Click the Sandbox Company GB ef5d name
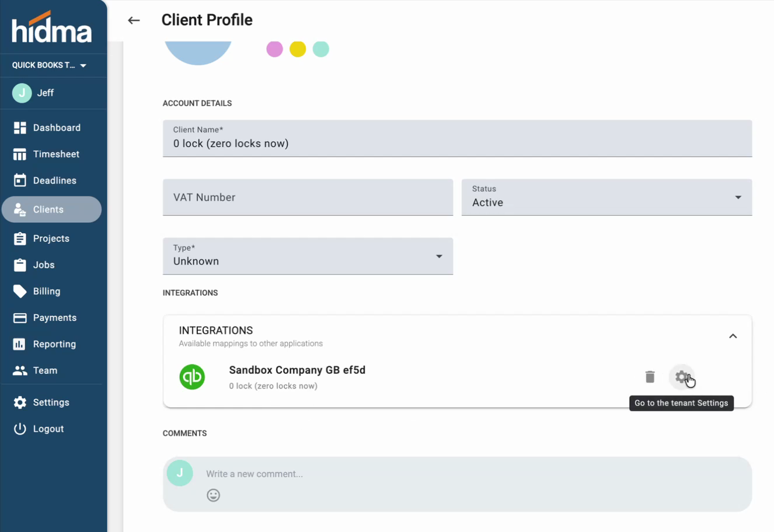Screen dimensions: 774x532 pos(297,370)
